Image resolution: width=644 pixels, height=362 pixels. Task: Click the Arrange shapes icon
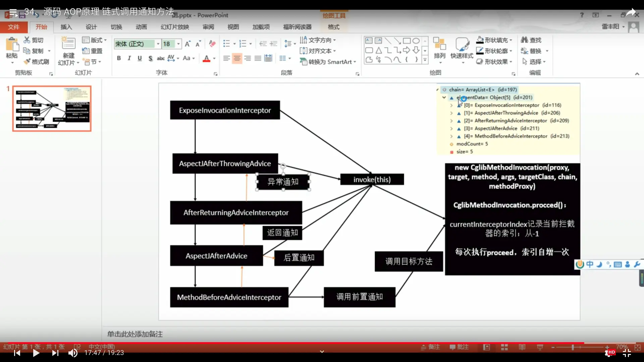click(x=439, y=44)
